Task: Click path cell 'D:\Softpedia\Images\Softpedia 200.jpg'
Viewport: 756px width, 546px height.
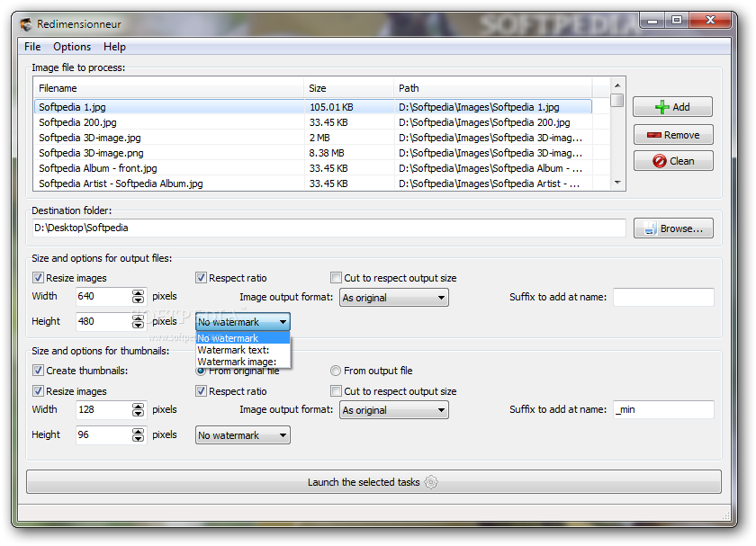Action: 484,122
